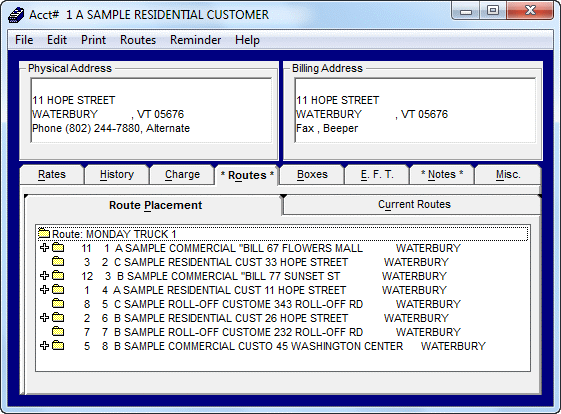
Task: Click the folder icon for 343 ROLL-OFF RD
Action: click(x=58, y=303)
